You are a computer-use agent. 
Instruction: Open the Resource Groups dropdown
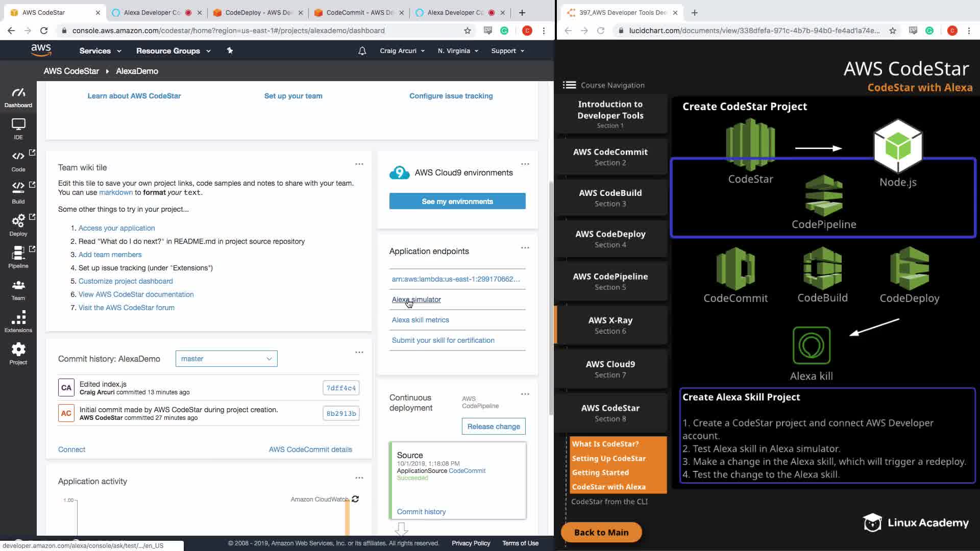click(173, 51)
